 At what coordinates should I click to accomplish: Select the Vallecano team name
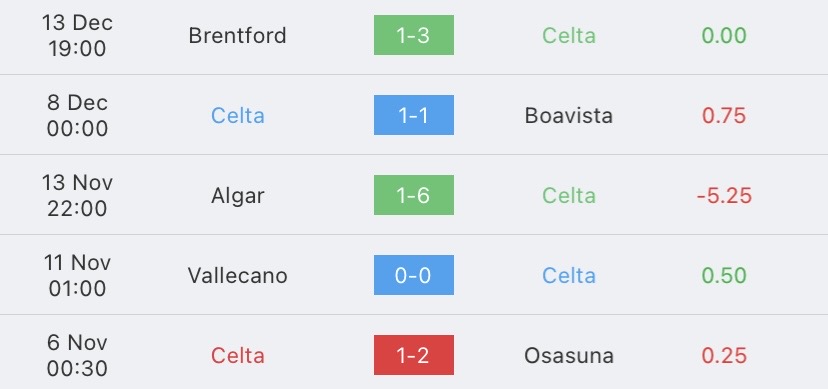click(238, 276)
